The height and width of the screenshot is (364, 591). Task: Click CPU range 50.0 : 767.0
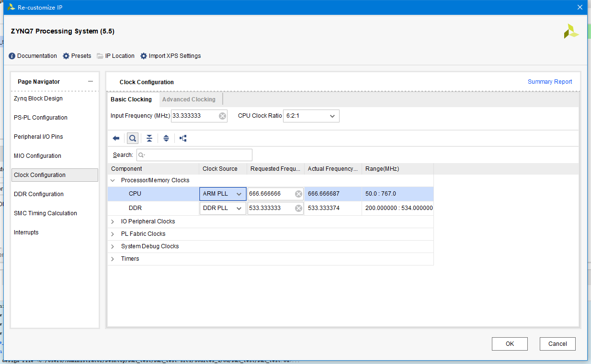coord(381,194)
